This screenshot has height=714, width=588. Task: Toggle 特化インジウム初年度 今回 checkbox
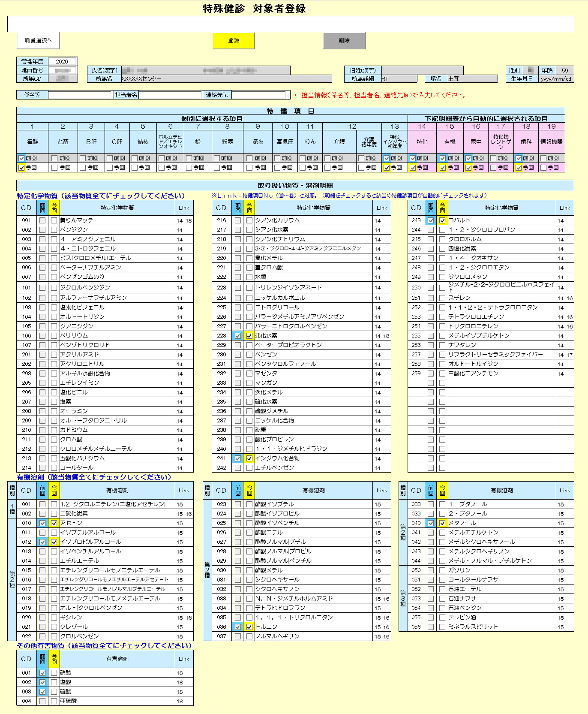click(387, 168)
